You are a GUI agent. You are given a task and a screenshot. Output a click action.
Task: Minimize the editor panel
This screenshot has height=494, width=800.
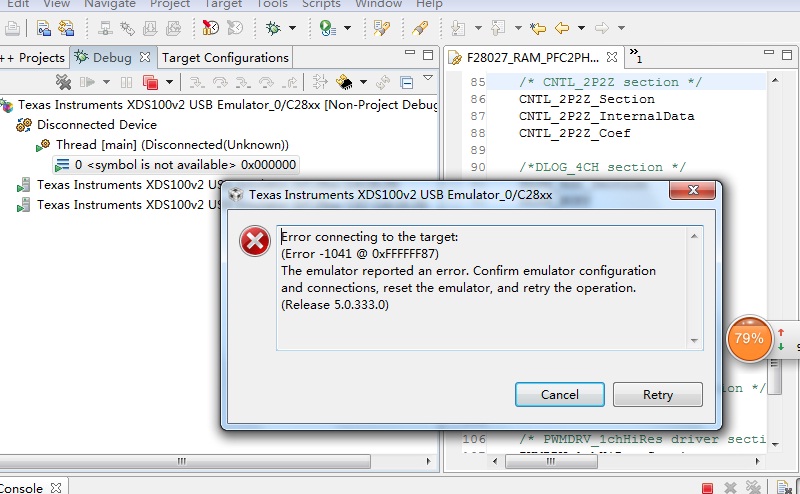pyautogui.click(x=769, y=52)
